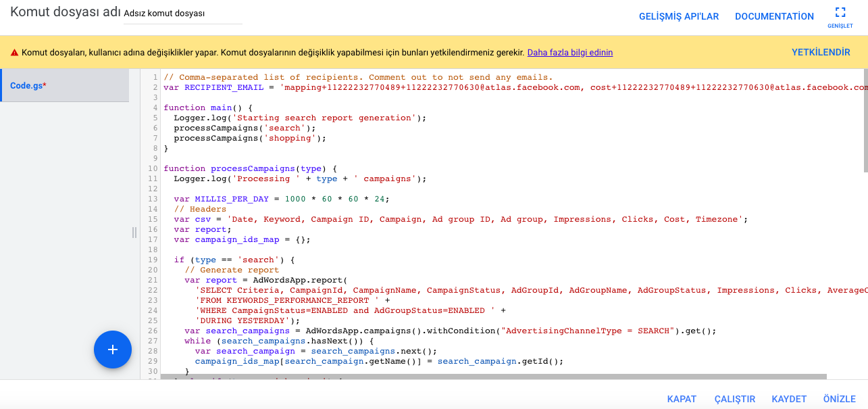The height and width of the screenshot is (409, 868).
Task: Click the red warning triangle icon
Action: 14,53
